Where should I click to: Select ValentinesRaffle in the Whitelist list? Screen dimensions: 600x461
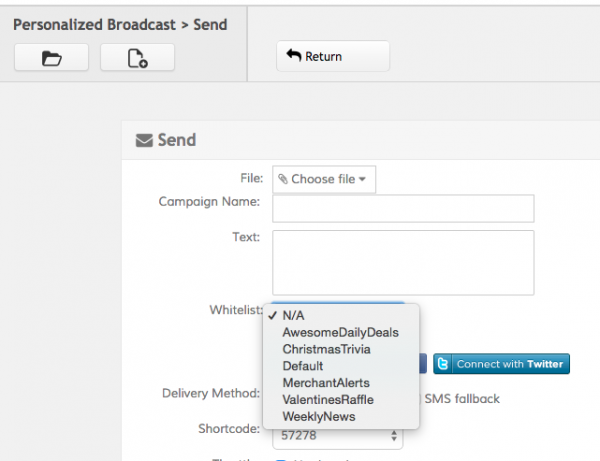[x=328, y=399]
